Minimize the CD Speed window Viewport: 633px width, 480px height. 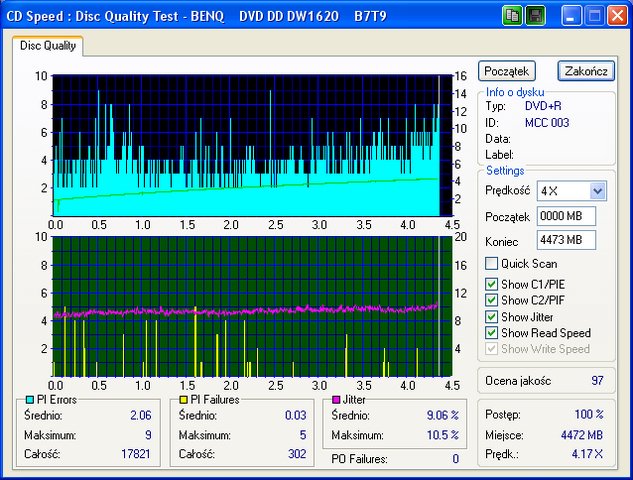(571, 16)
